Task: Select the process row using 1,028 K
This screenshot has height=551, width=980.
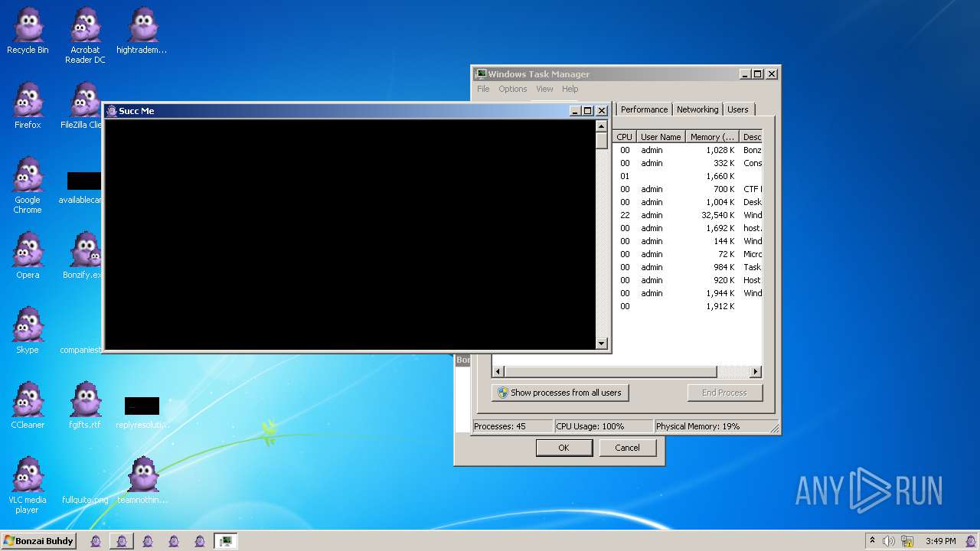Action: [x=688, y=150]
